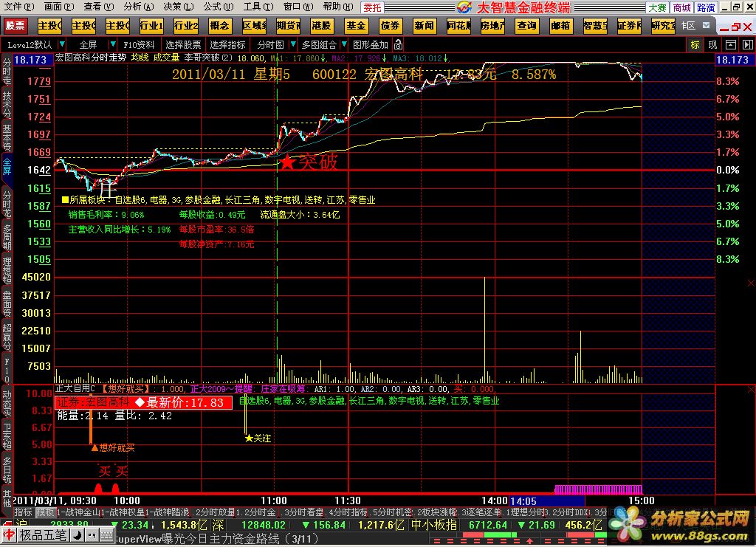Click the side panel collapse arrow icon
Image resolution: width=756 pixels, height=547 pixels.
747,45
